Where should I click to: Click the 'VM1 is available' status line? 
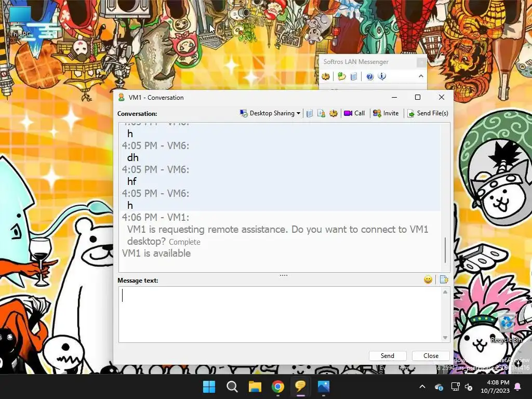coord(156,254)
